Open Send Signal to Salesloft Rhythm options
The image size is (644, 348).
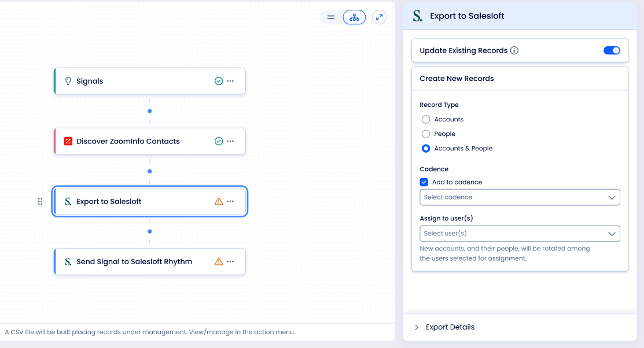230,261
